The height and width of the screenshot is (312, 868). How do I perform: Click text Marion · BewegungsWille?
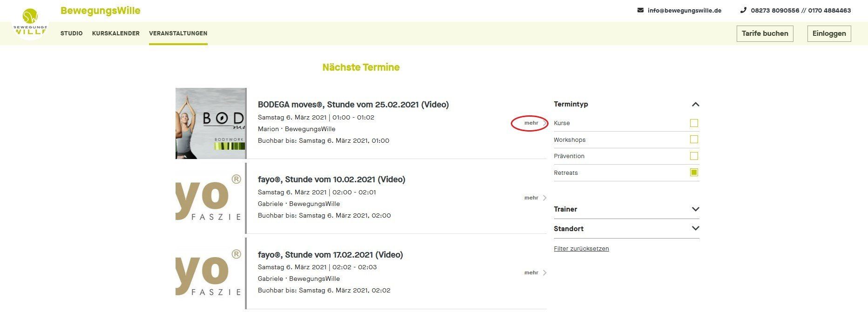(297, 129)
